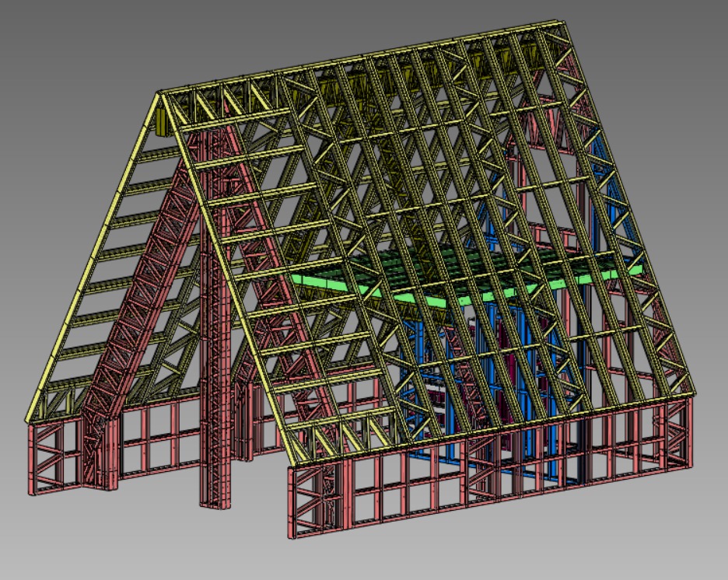This screenshot has width=728, height=580.
Task: Select the outer left yellow roof edge rafter
Action: [x=93, y=257]
